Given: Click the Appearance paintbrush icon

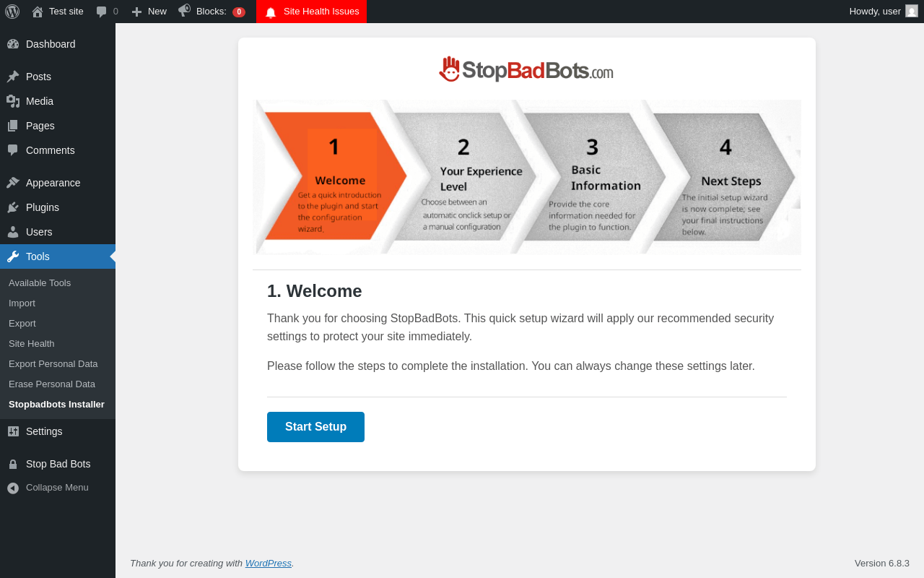Looking at the screenshot, I should 13,183.
